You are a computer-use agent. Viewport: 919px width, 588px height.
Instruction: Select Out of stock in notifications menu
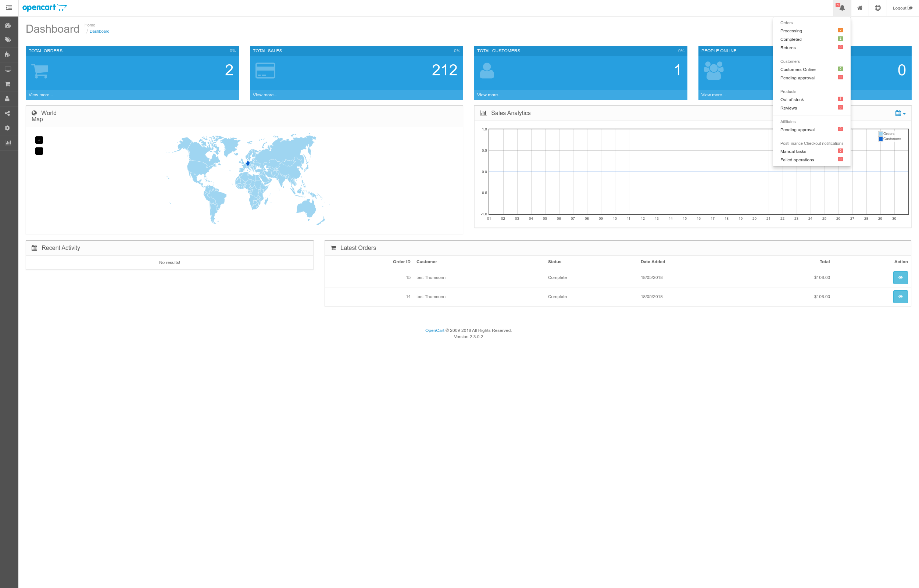tap(792, 100)
